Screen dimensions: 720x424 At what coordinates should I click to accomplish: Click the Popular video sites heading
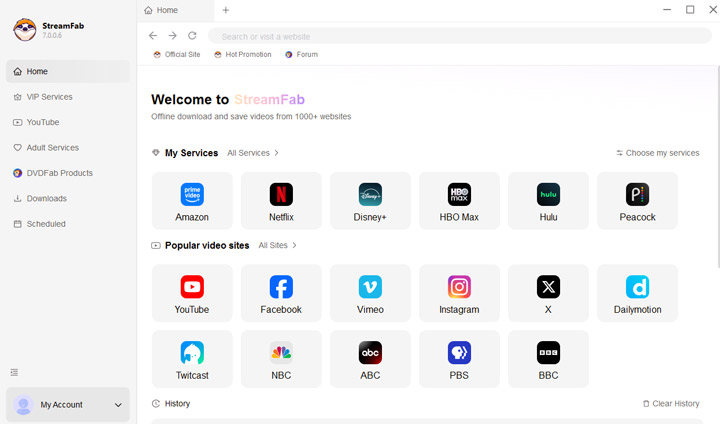pos(207,245)
